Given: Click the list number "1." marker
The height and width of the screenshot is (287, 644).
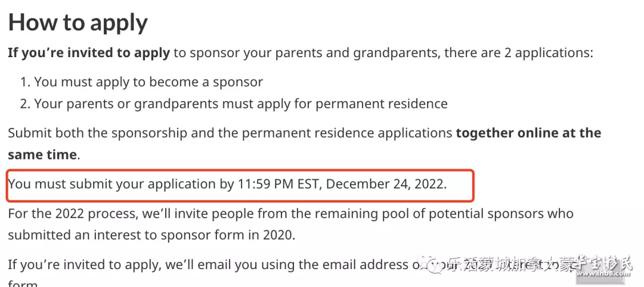Looking at the screenshot, I should click(24, 82).
